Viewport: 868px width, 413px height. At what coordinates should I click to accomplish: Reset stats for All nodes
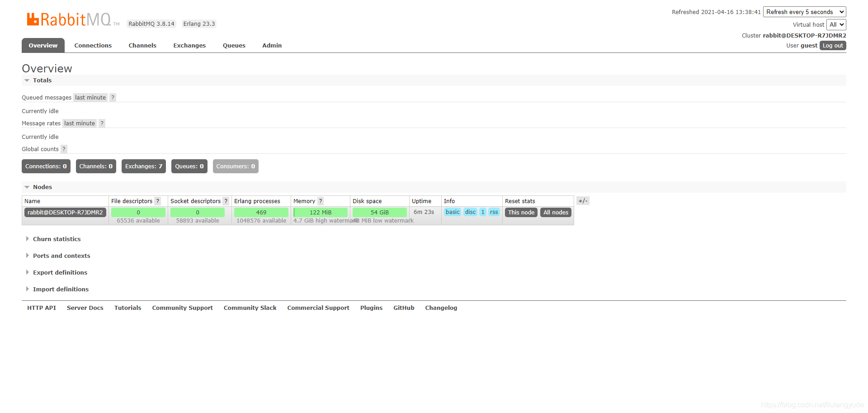(x=556, y=213)
